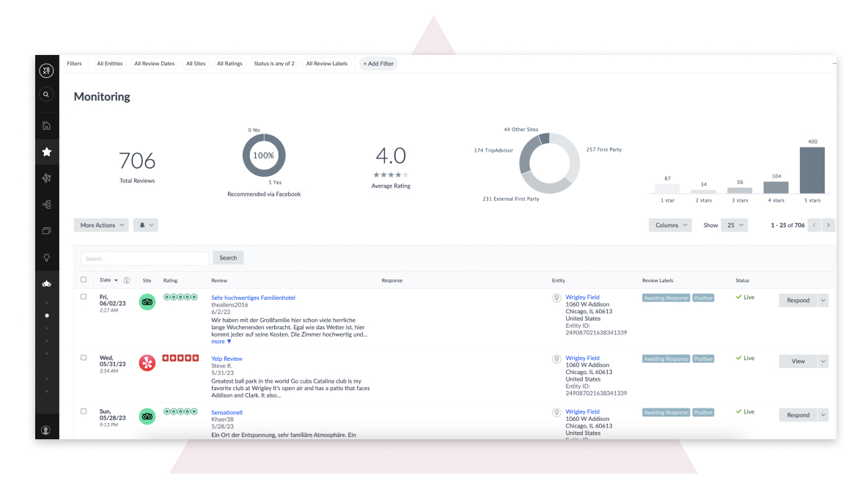The image size is (868, 495).
Task: Go to the Home icon in sidebar
Action: (46, 125)
